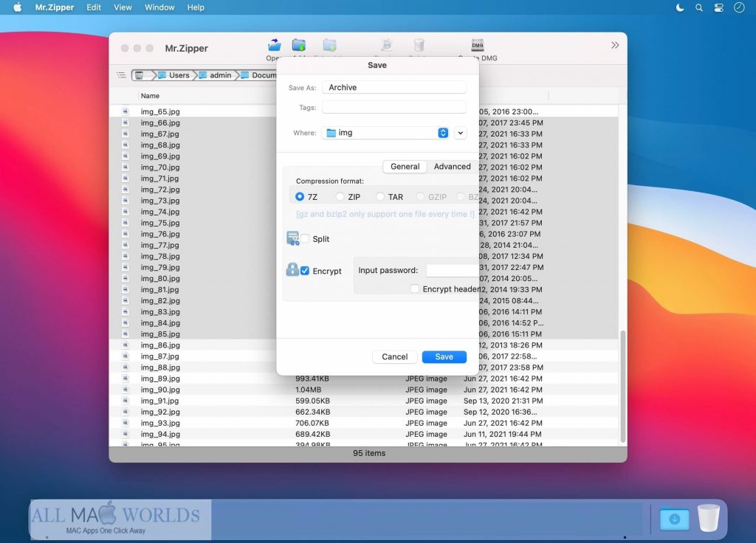Open the Window menu
Image resolution: width=756 pixels, height=543 pixels.
point(159,7)
